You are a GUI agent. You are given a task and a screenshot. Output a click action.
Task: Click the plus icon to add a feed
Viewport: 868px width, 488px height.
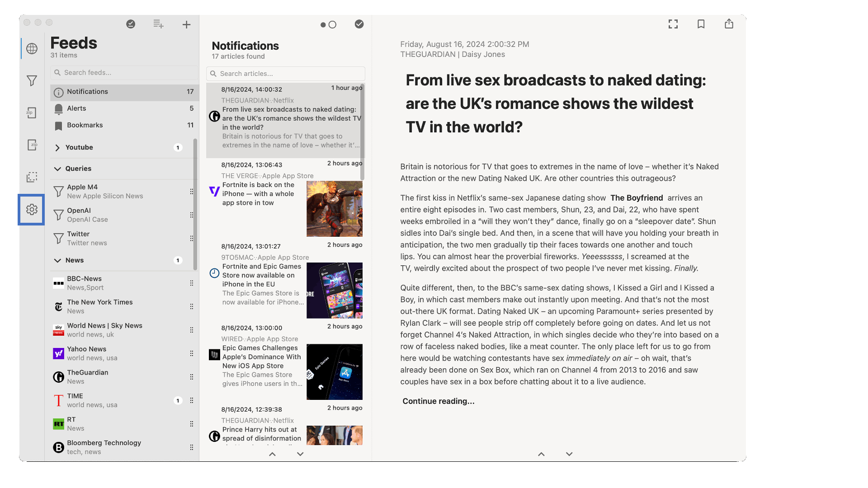tap(187, 24)
